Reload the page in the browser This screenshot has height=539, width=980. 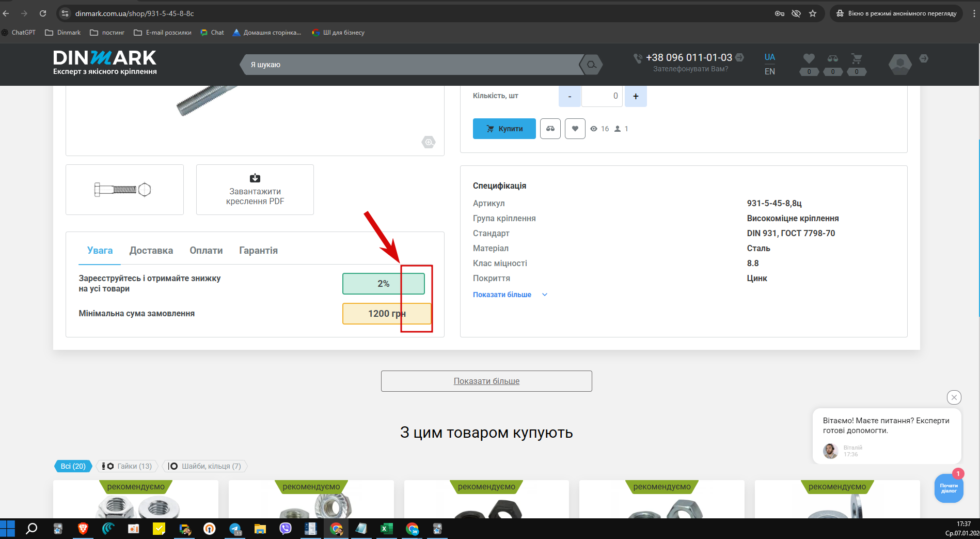tap(43, 13)
